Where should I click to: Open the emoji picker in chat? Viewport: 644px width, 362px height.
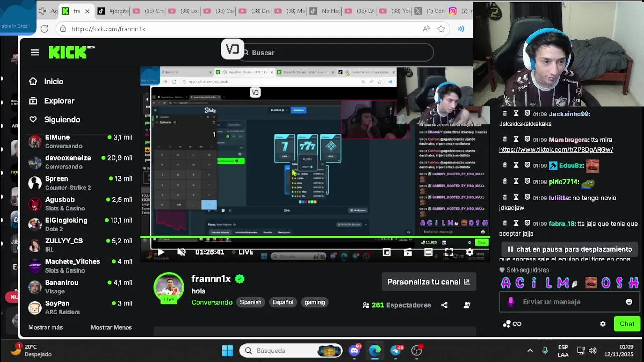[629, 302]
